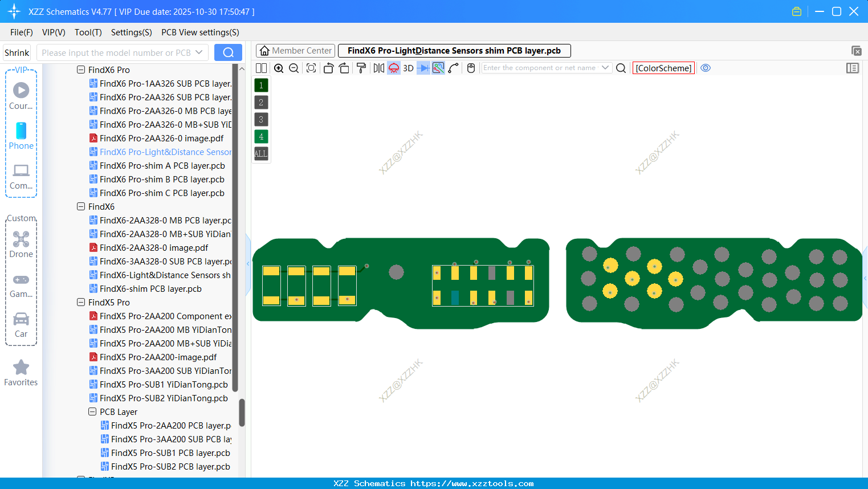Open the [ColorScheme] button
This screenshot has height=489, width=868.
coord(663,68)
